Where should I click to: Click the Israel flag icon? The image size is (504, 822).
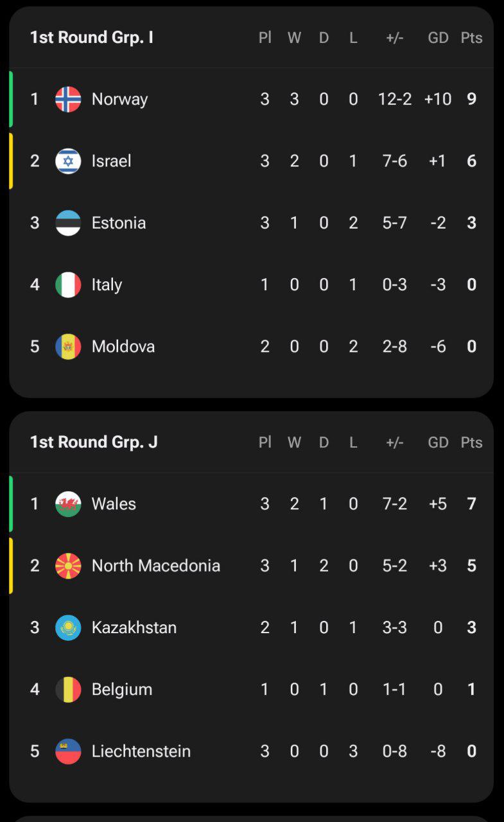68,161
